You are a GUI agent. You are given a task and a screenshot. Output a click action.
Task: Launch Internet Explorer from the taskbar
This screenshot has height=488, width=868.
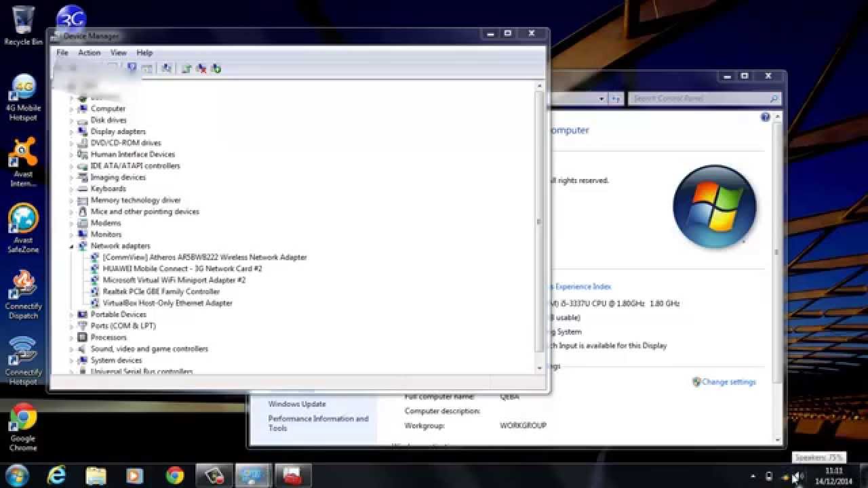(x=56, y=475)
